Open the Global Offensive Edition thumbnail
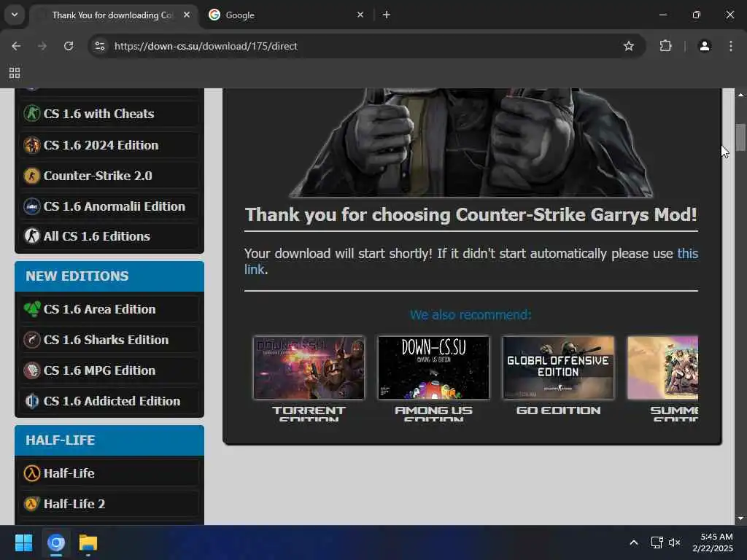The image size is (747, 560). (558, 367)
